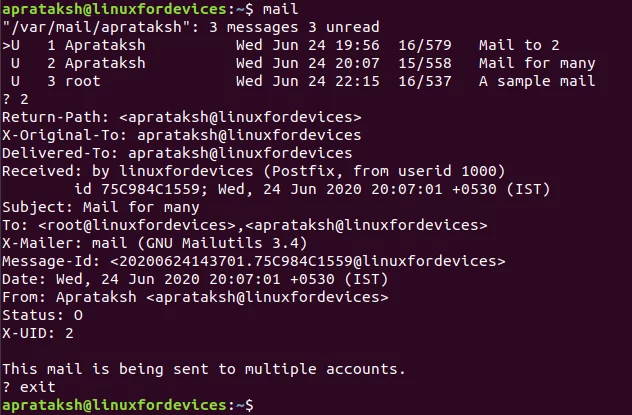The height and width of the screenshot is (415, 632).
Task: Click the '>' current message pointer
Action: click(x=6, y=45)
